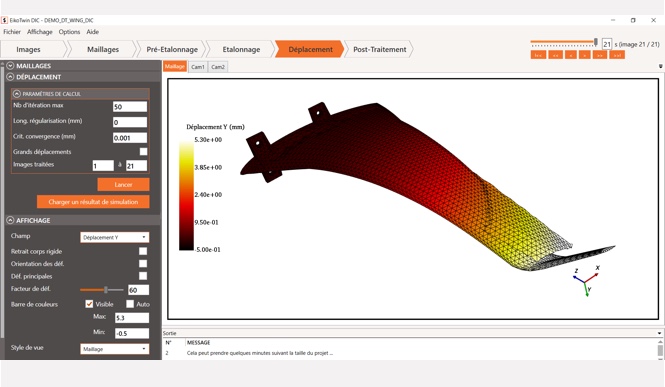Switch to the Maillage view tab
This screenshot has height=387, width=665.
[175, 67]
